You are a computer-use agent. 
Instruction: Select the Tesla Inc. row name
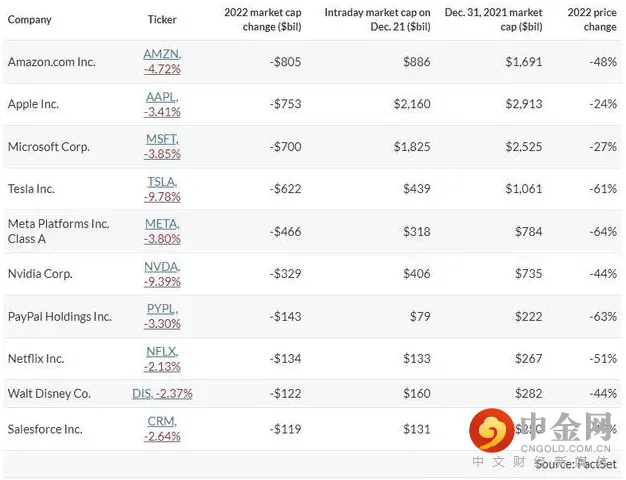[x=31, y=189]
